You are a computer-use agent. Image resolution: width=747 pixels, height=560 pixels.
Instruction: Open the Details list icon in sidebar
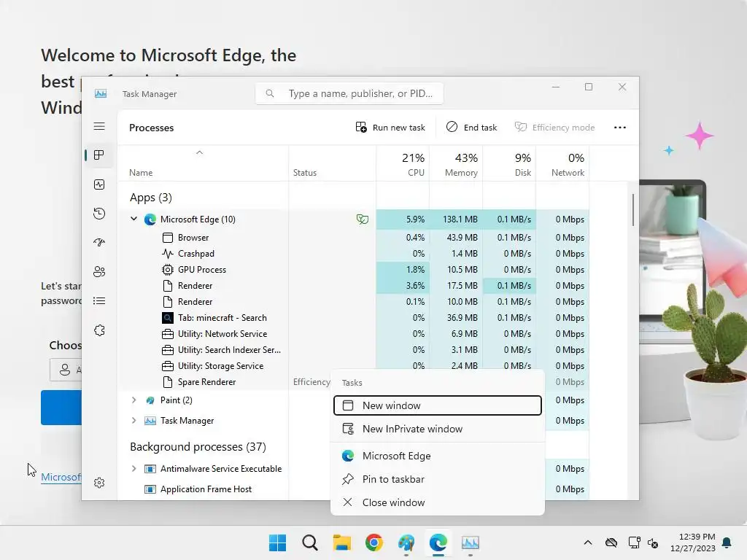click(x=99, y=301)
